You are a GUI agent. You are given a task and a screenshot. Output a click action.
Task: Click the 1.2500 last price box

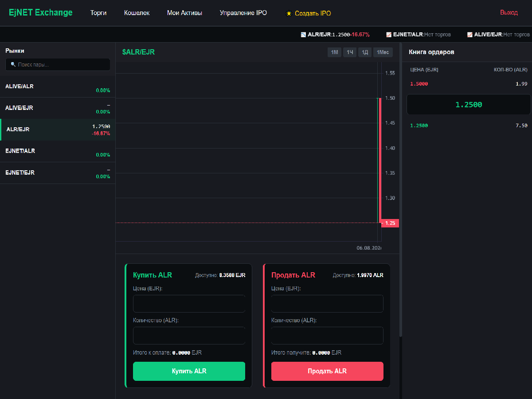pos(469,105)
